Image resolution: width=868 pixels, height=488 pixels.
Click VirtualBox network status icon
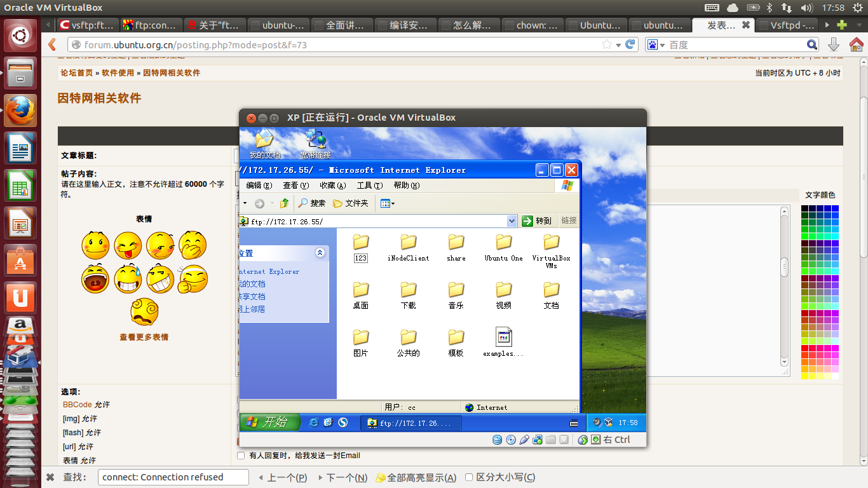537,440
